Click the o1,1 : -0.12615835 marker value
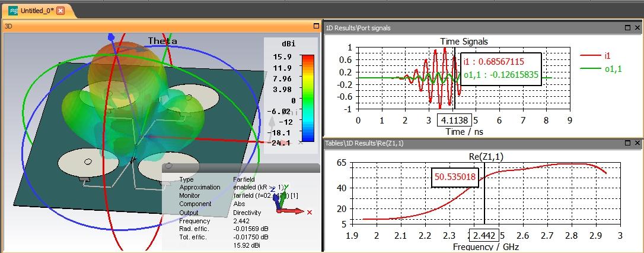Screen dimensions: 644x253 500,74
